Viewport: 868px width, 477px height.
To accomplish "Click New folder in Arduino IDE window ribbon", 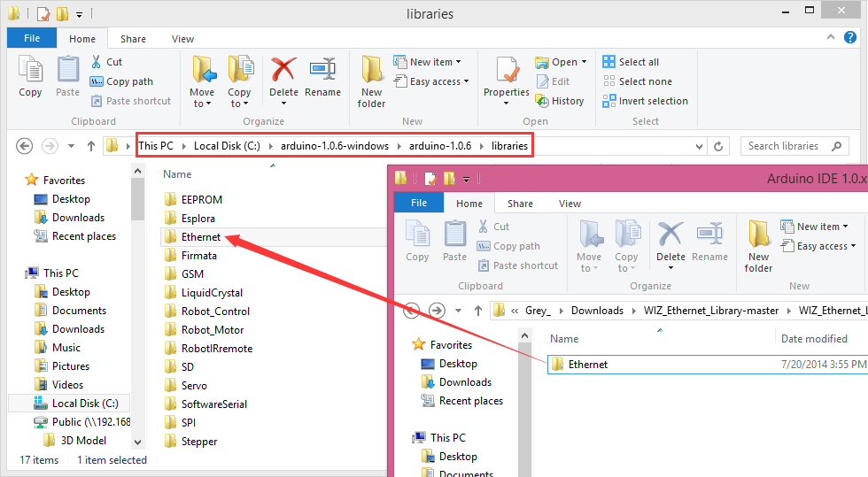I will point(758,246).
